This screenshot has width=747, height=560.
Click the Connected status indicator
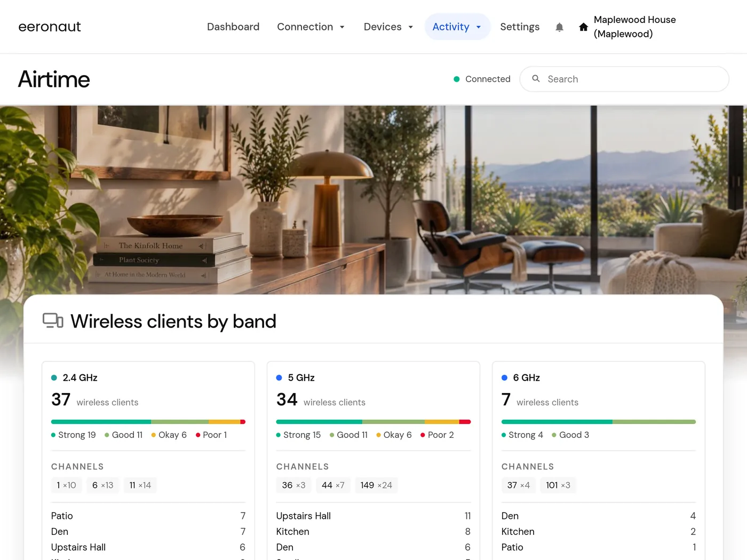click(x=482, y=79)
